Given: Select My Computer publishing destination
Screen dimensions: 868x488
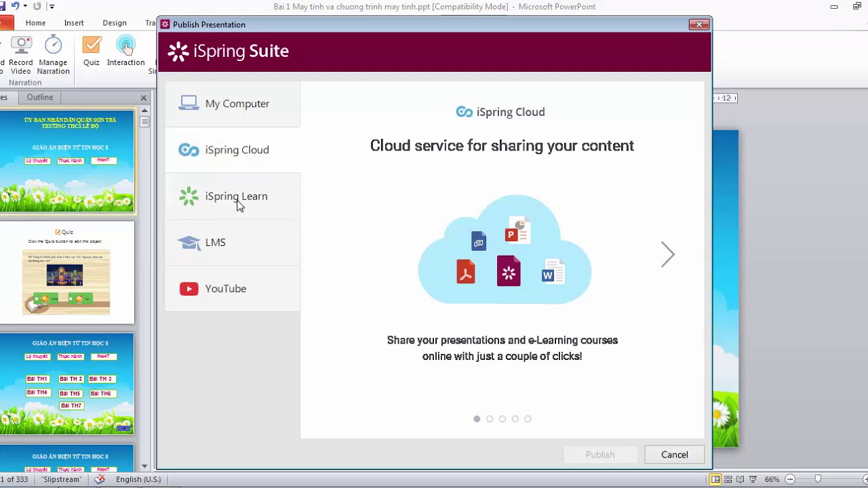Looking at the screenshot, I should [233, 104].
